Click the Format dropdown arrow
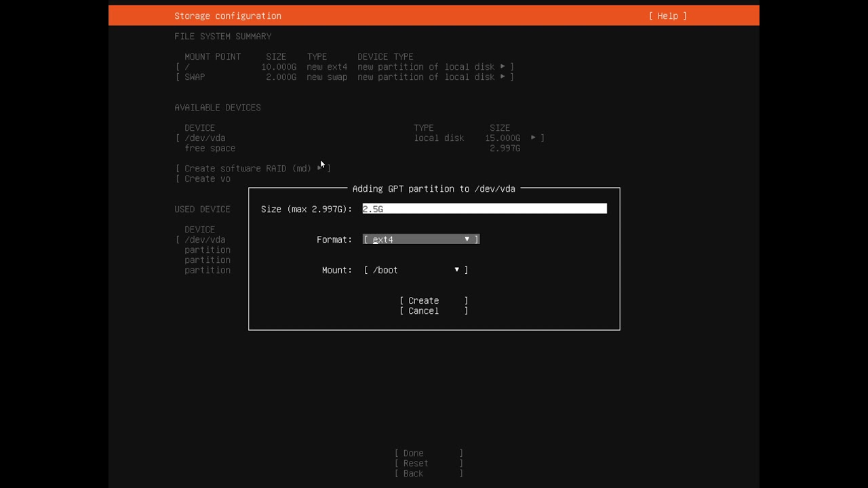The image size is (868, 488). [467, 239]
